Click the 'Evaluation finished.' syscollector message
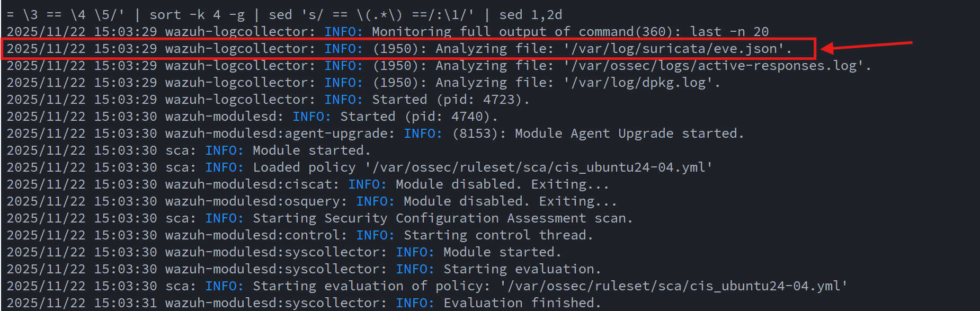This screenshot has height=311, width=980. (x=522, y=303)
